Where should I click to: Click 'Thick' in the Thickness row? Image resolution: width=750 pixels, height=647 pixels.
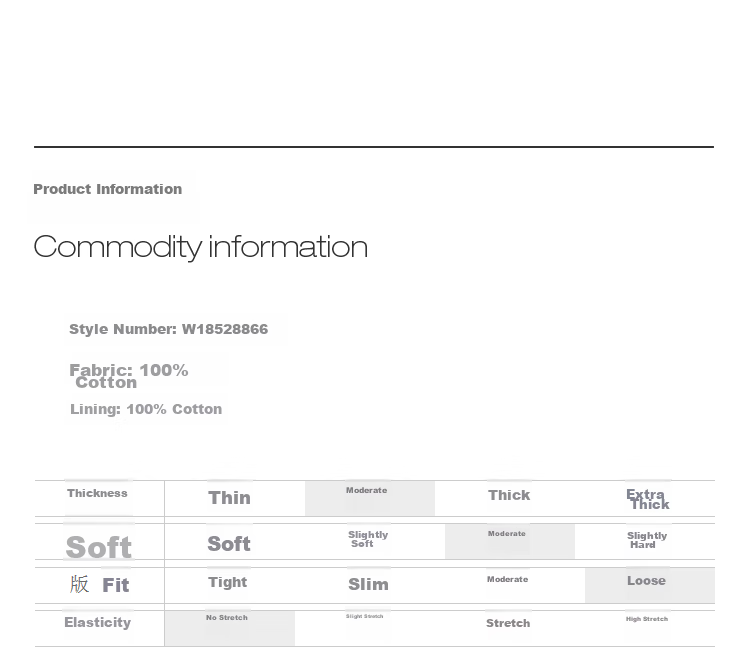click(509, 495)
